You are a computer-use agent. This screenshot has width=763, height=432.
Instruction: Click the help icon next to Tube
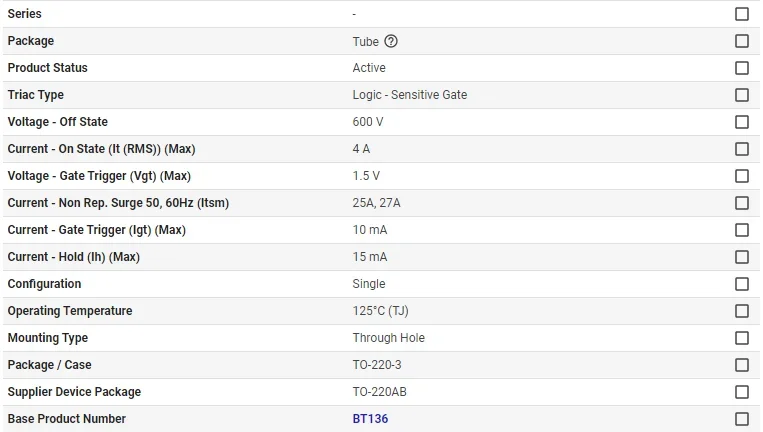(391, 41)
